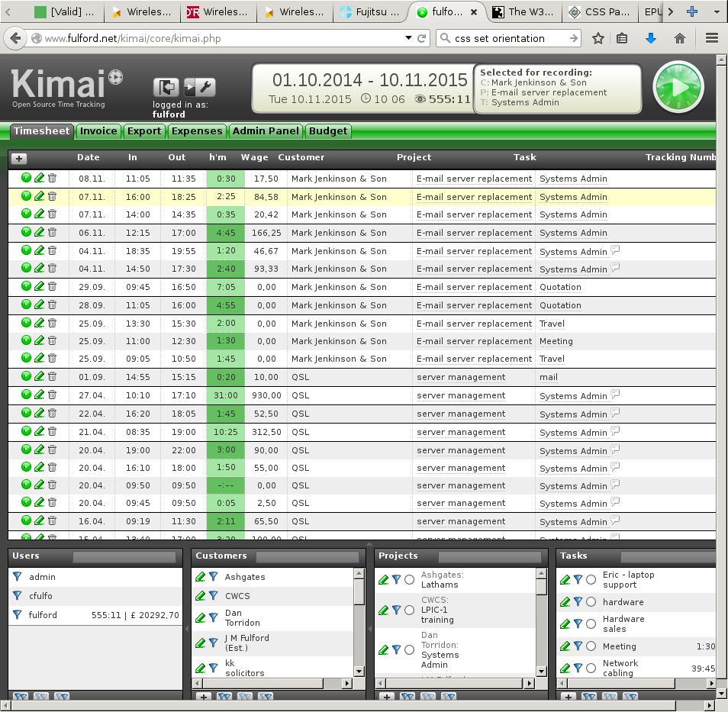Select Network cabling task radio button
The width and height of the screenshot is (728, 712).
591,668
